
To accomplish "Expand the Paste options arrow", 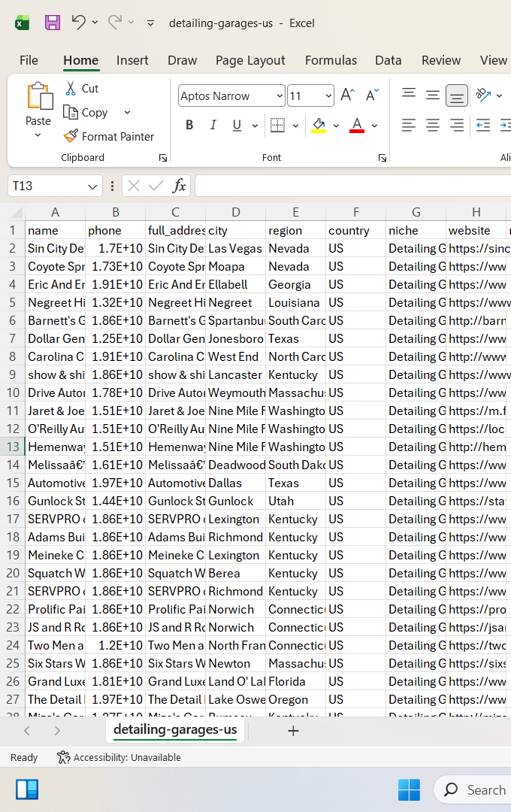I will coord(38,135).
